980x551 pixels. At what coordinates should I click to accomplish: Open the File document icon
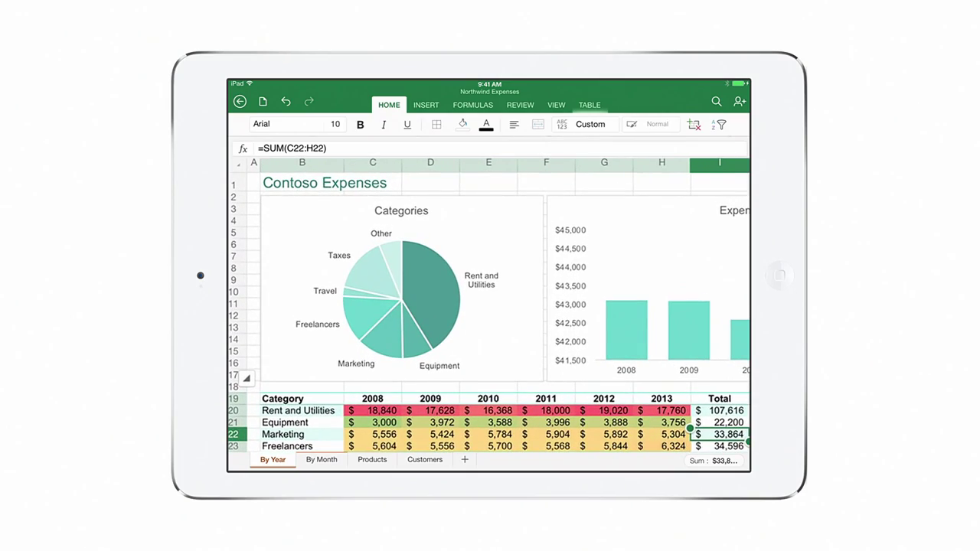pyautogui.click(x=263, y=101)
